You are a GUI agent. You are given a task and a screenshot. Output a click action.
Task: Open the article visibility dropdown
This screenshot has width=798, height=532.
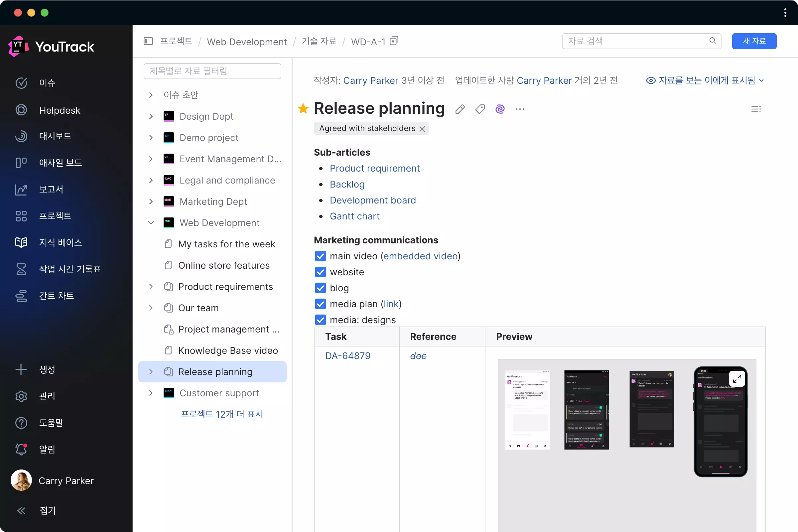point(706,80)
